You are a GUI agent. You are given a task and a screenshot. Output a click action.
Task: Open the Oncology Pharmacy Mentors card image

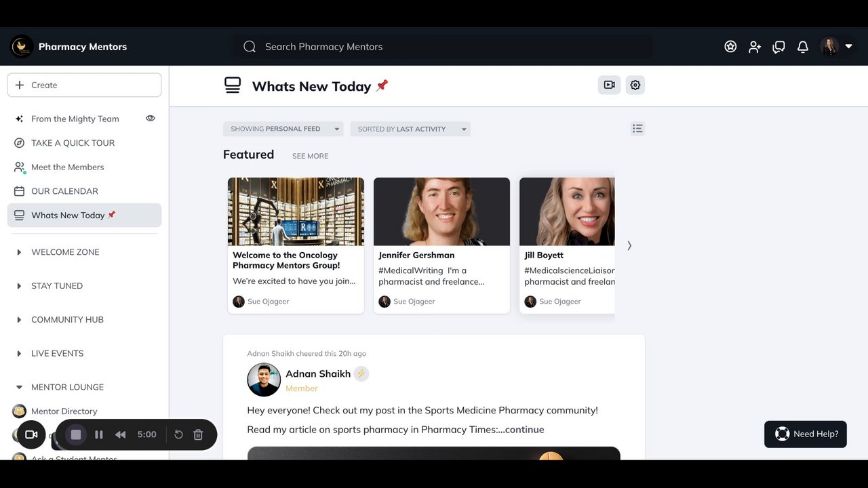(x=296, y=211)
